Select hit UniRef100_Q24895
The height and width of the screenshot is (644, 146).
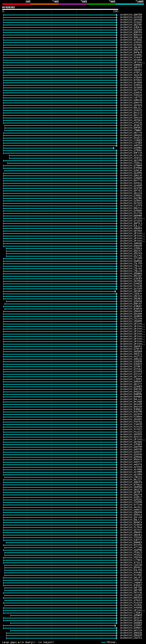[131, 186]
